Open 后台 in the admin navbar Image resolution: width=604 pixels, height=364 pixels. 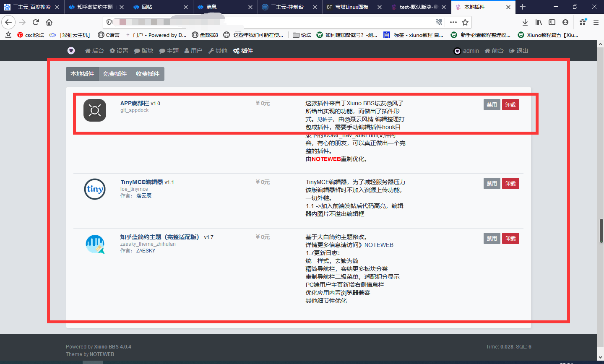tap(94, 51)
